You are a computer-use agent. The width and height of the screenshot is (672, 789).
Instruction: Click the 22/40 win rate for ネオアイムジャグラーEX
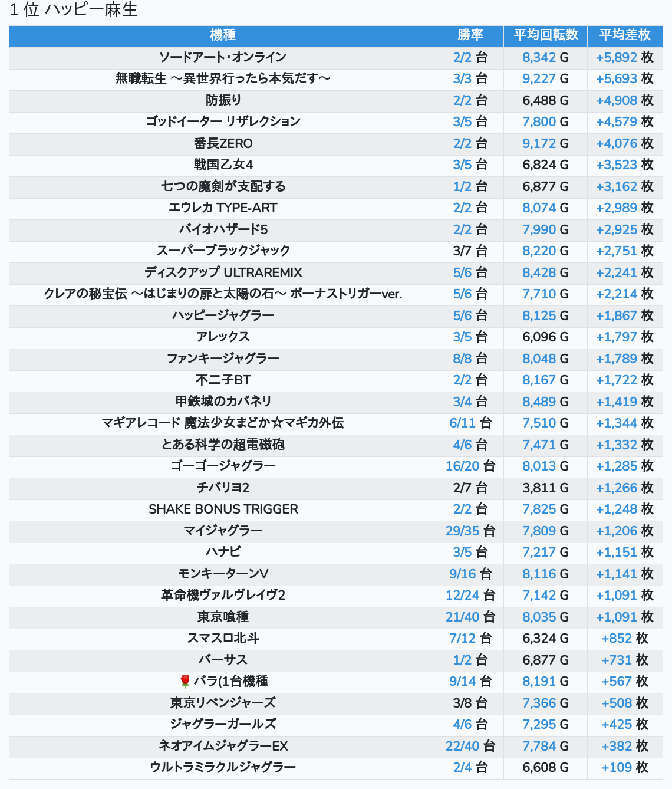point(462,746)
